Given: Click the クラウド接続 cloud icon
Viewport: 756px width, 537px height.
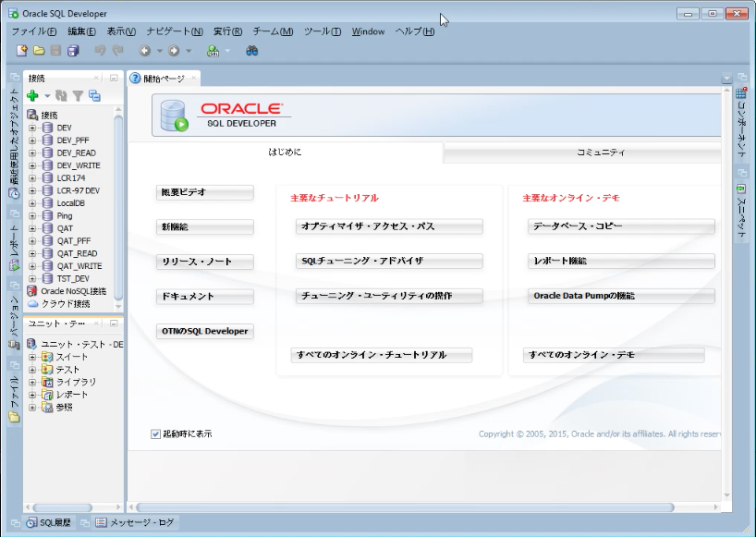Looking at the screenshot, I should click(32, 304).
